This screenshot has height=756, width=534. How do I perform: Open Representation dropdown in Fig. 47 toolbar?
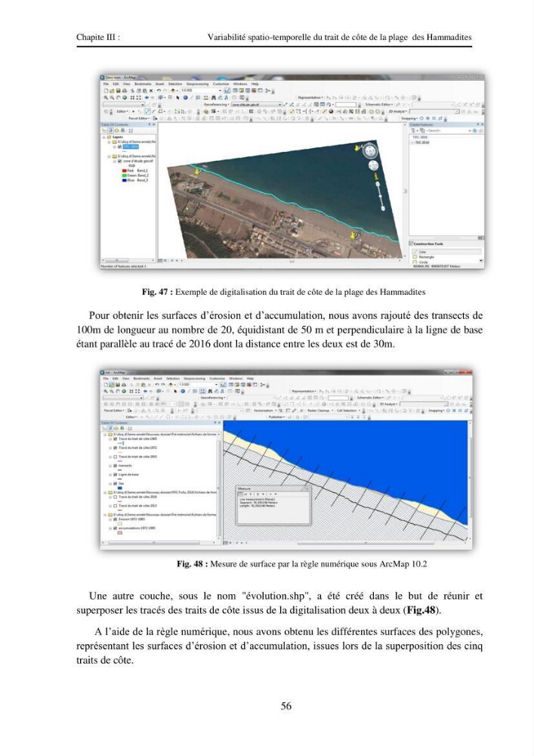310,98
